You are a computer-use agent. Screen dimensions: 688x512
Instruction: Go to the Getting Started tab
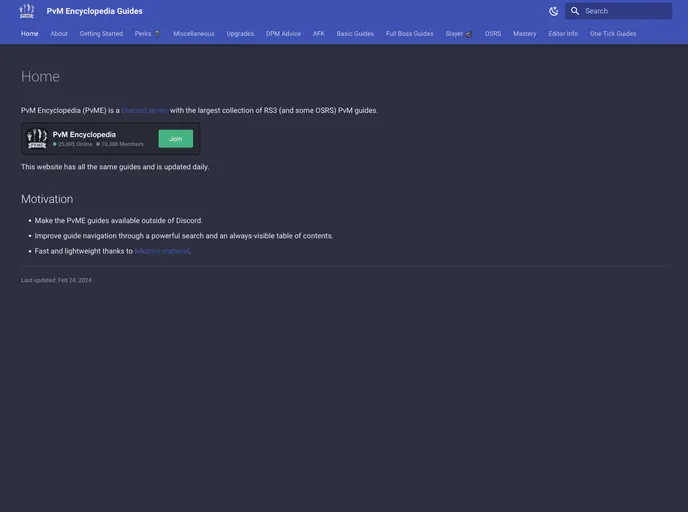pos(101,34)
